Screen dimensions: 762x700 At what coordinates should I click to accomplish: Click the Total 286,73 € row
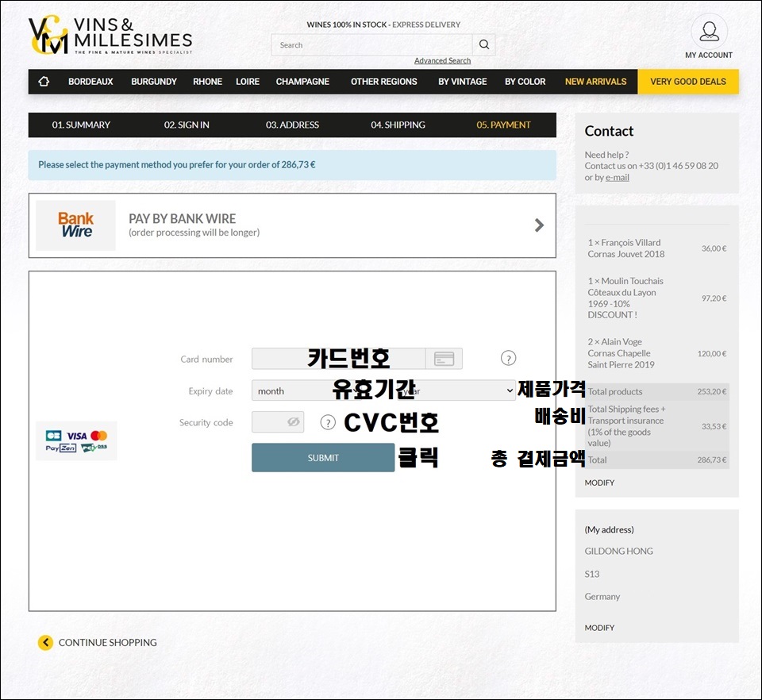click(657, 460)
